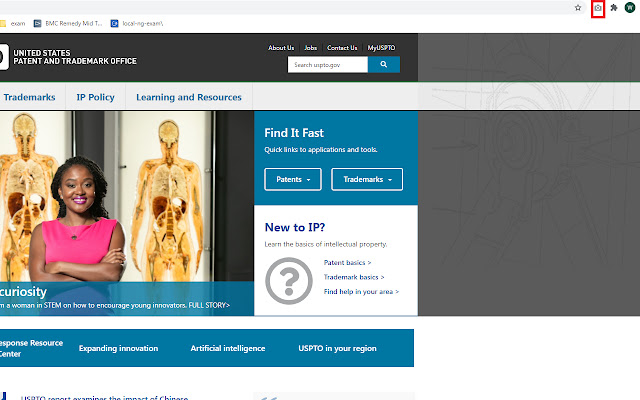The image size is (640, 400).
Task: Follow Find help in your area link
Action: (361, 291)
